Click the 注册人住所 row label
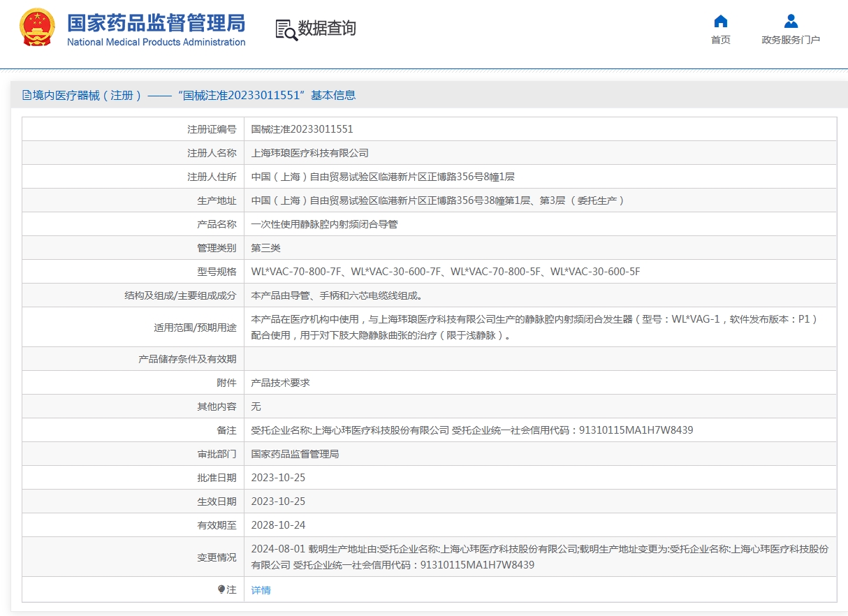 tap(212, 177)
